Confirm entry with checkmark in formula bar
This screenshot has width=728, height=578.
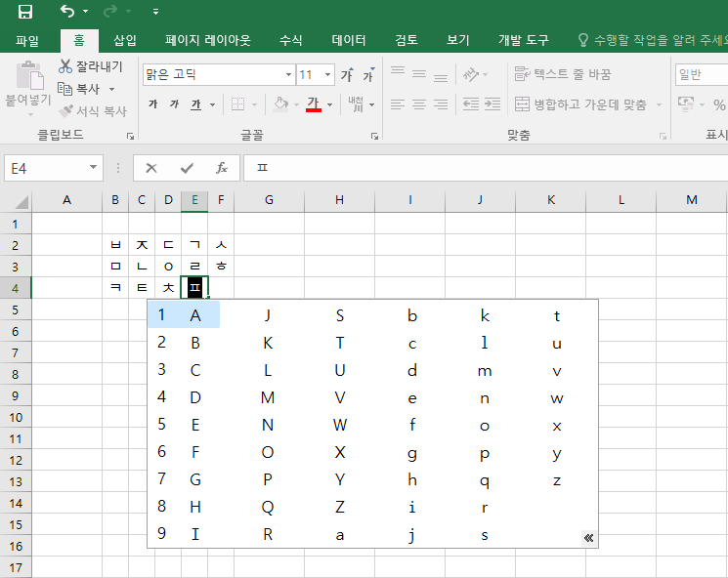point(187,168)
